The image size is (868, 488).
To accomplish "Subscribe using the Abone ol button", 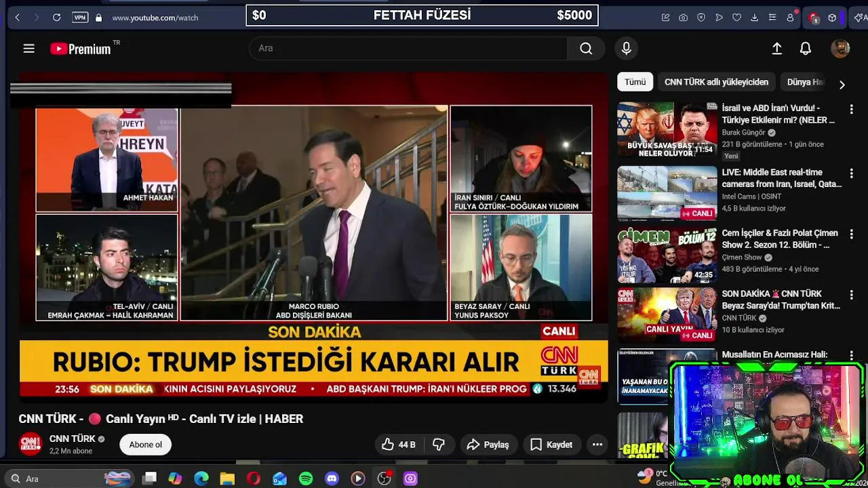I will coord(146,445).
